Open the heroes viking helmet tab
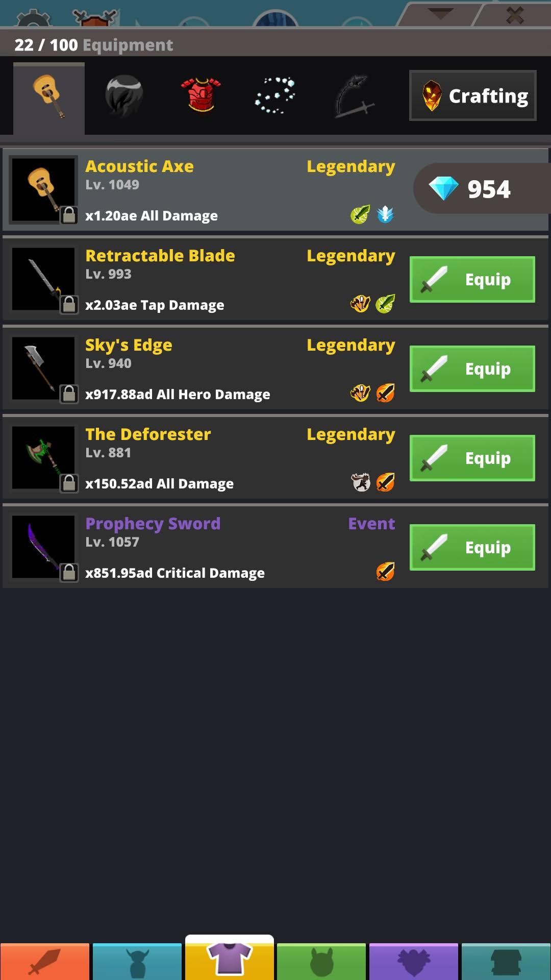The width and height of the screenshot is (551, 980). tap(137, 962)
